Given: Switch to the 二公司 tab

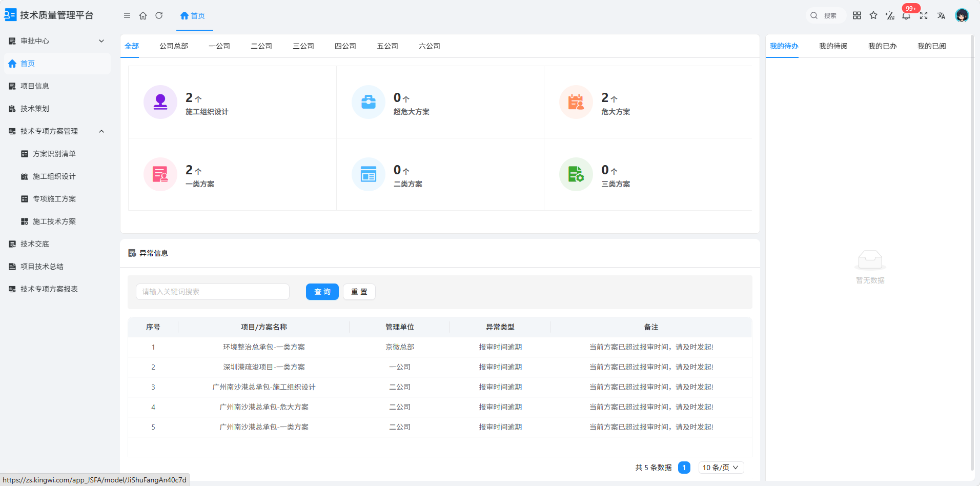Looking at the screenshot, I should click(x=261, y=46).
